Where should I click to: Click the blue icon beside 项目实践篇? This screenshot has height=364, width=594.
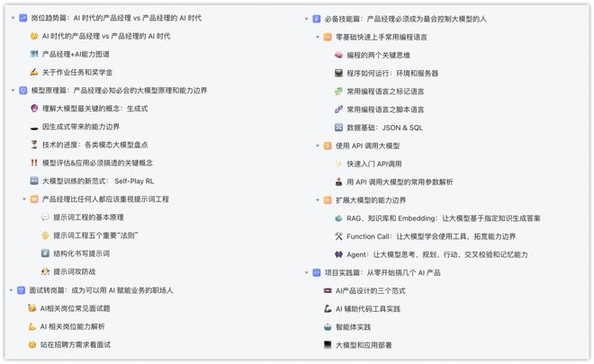[317, 272]
